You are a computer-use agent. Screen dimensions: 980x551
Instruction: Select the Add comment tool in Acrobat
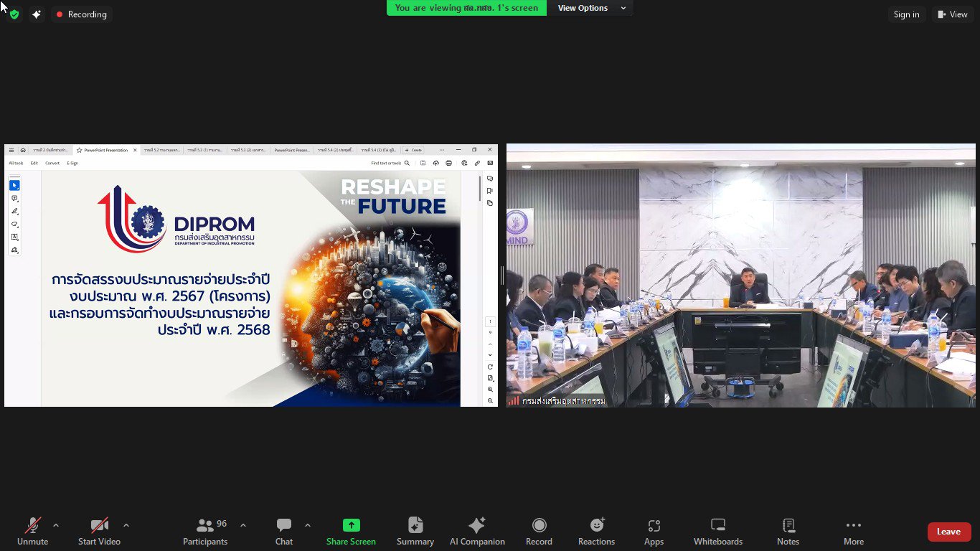(14, 198)
